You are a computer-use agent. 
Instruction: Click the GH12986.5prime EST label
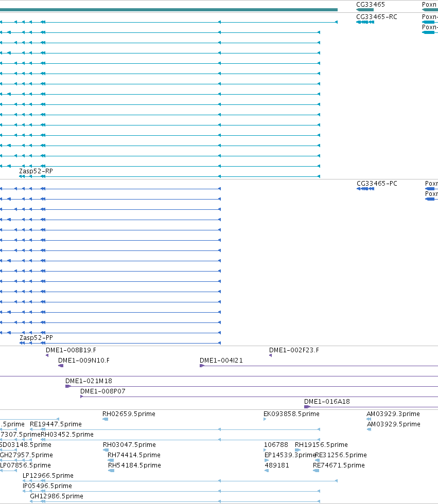[x=57, y=496]
